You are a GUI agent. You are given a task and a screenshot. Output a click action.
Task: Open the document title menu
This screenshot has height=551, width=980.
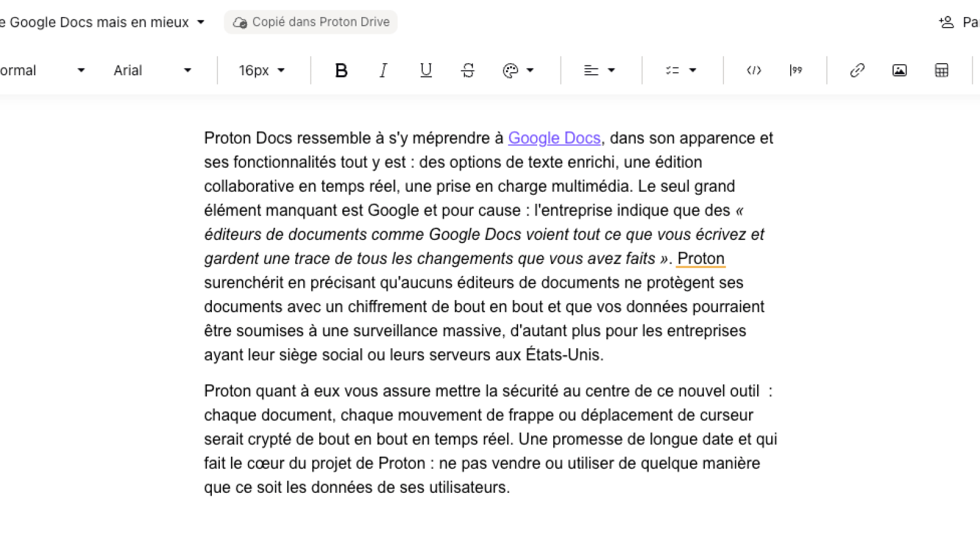pos(201,21)
